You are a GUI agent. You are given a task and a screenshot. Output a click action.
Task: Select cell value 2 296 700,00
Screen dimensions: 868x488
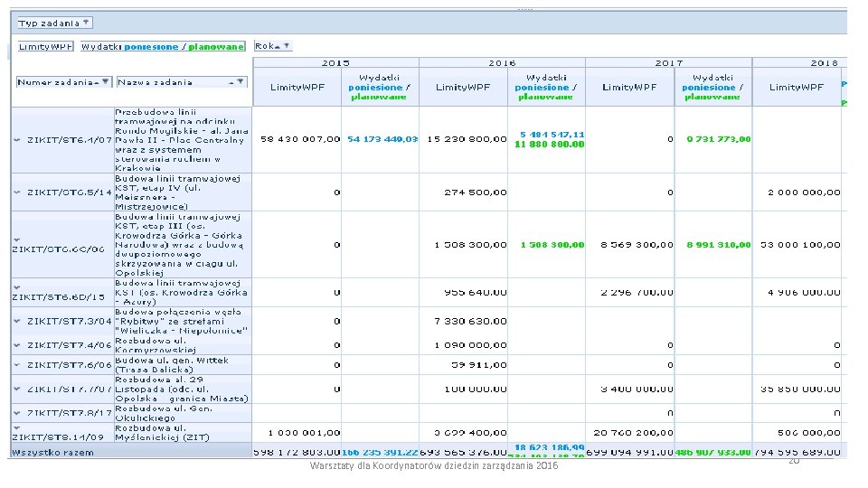(637, 293)
